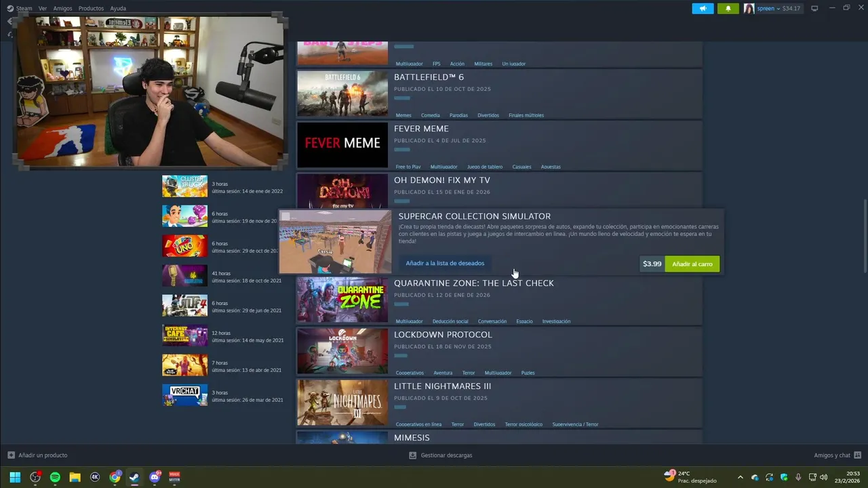Open the BATTLEFIELD 6 title

pos(429,77)
